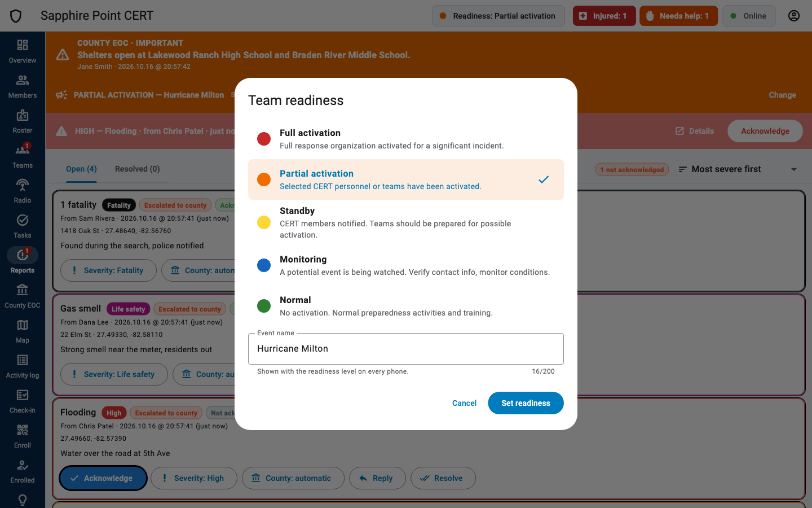Open the Most severe first sort dropdown
The image size is (812, 508).
[x=738, y=169]
